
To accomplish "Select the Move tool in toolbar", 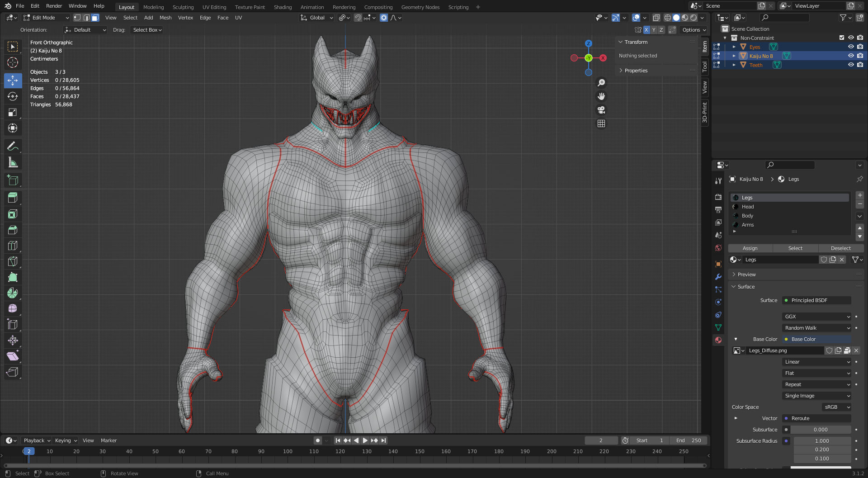I will click(x=13, y=80).
